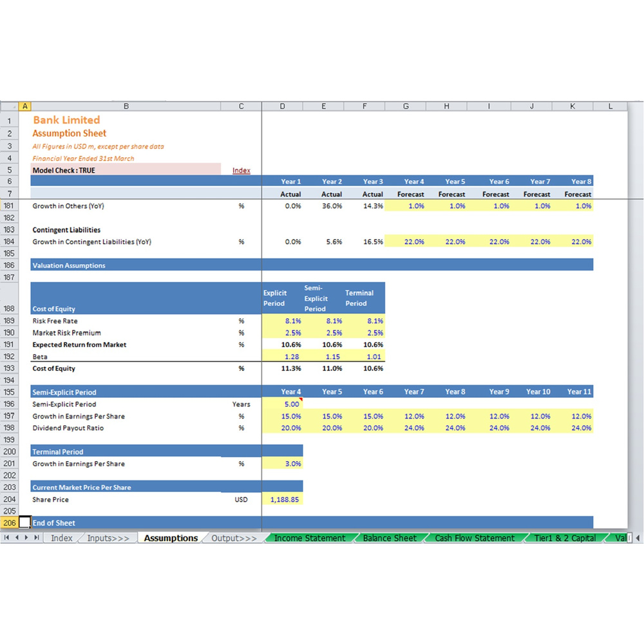Select column C header
The height and width of the screenshot is (644, 644).
[241, 106]
